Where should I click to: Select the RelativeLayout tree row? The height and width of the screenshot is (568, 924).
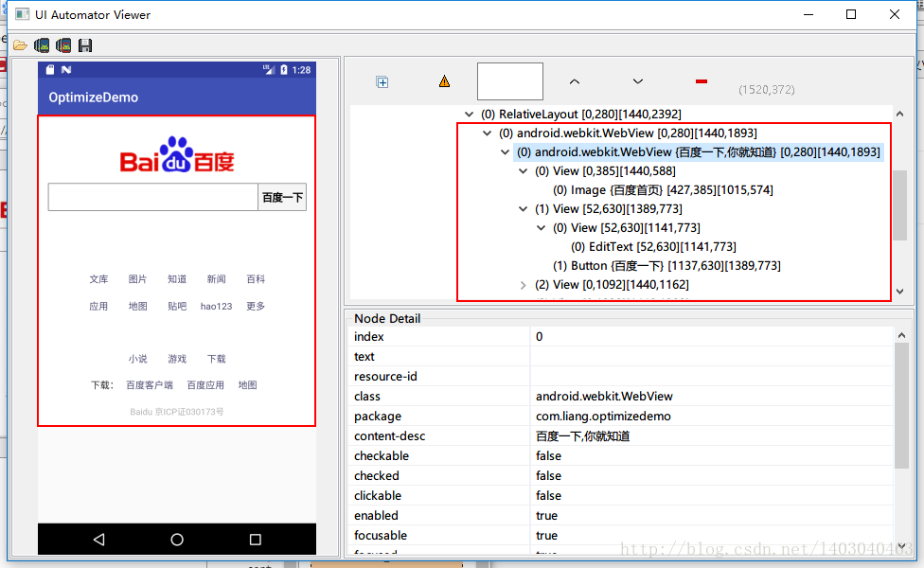[x=581, y=115]
